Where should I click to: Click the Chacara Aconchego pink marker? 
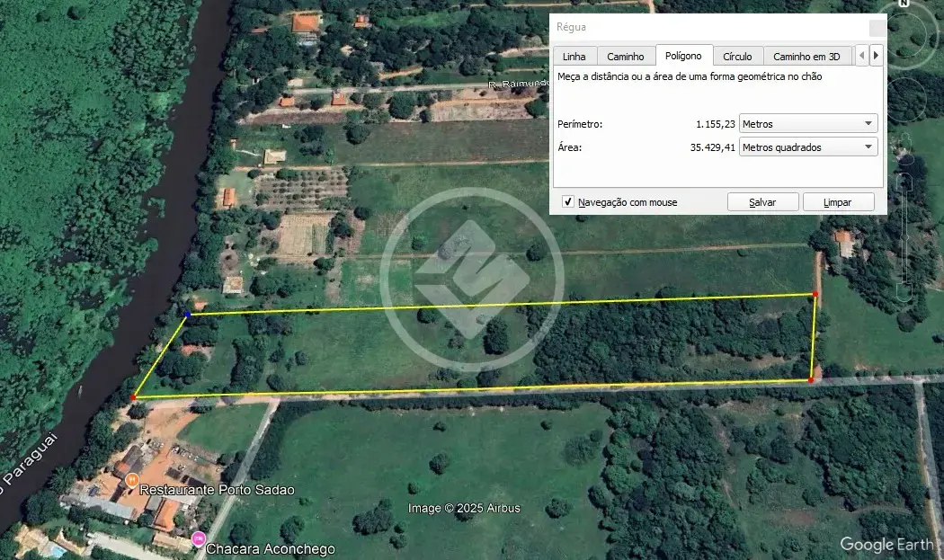198,539
